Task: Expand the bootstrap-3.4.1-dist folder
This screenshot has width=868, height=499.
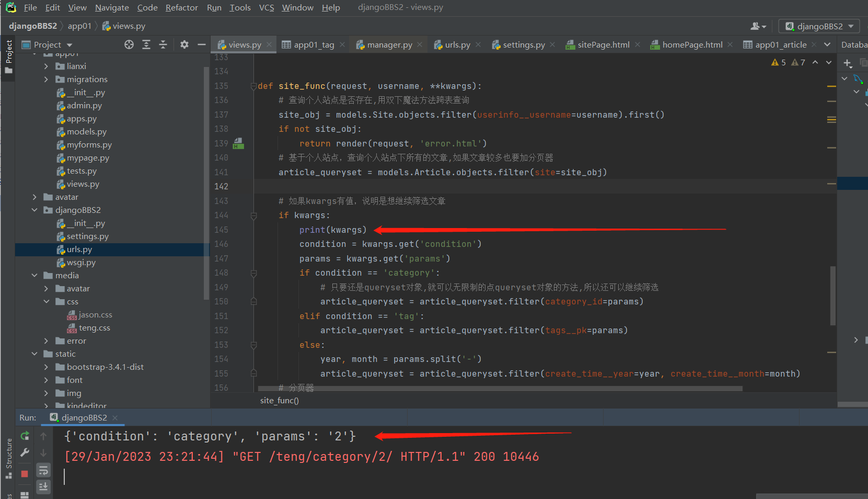Action: 46,367
